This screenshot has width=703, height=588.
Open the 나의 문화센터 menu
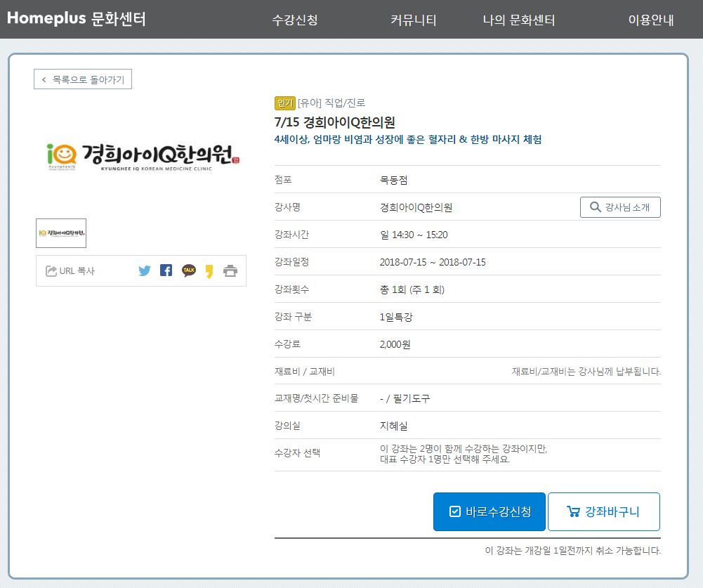coord(519,20)
